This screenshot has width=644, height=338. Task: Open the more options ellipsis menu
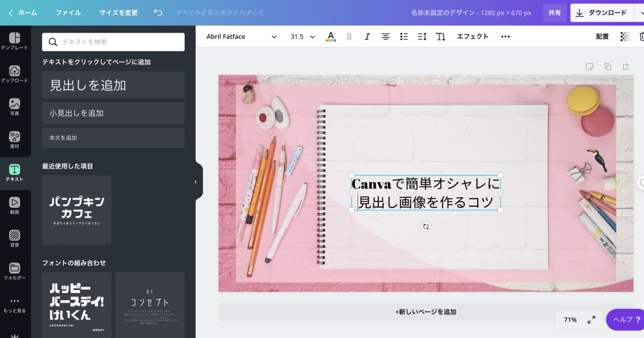(505, 36)
